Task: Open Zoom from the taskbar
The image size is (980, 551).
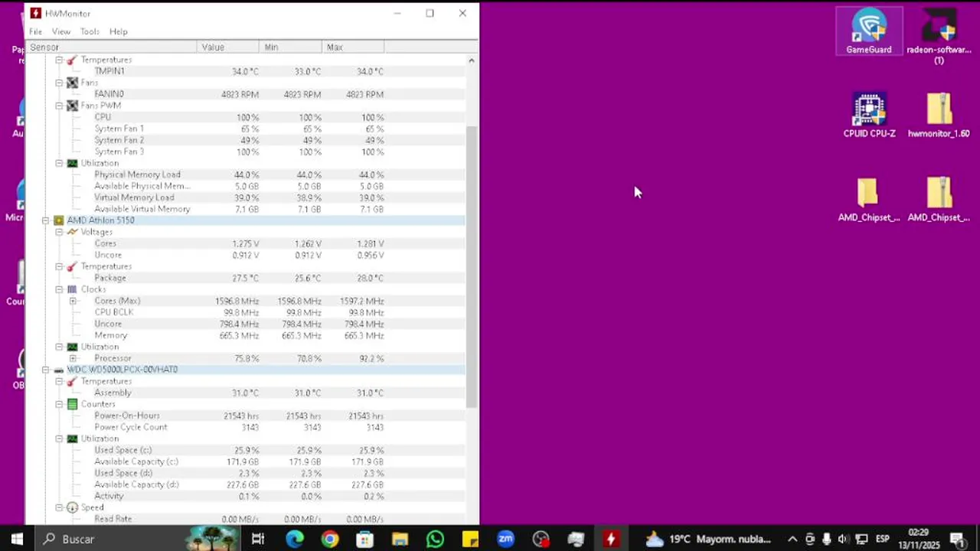Action: [505, 539]
